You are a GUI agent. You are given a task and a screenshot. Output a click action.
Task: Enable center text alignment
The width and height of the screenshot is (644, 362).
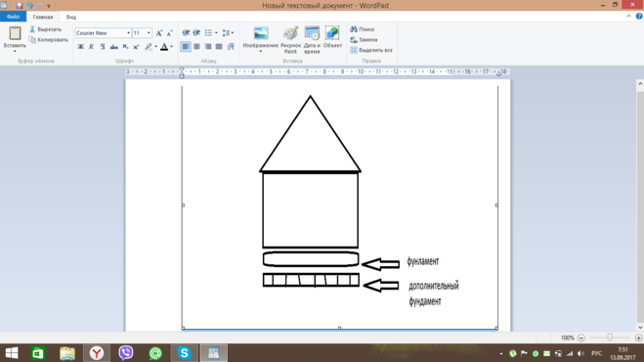pyautogui.click(x=196, y=47)
